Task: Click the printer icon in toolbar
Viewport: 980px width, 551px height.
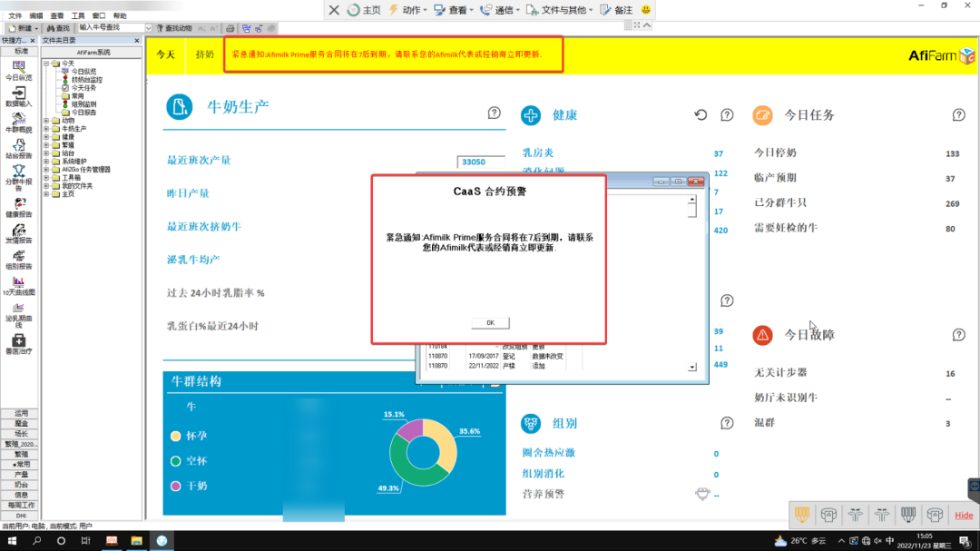Action: coord(230,28)
